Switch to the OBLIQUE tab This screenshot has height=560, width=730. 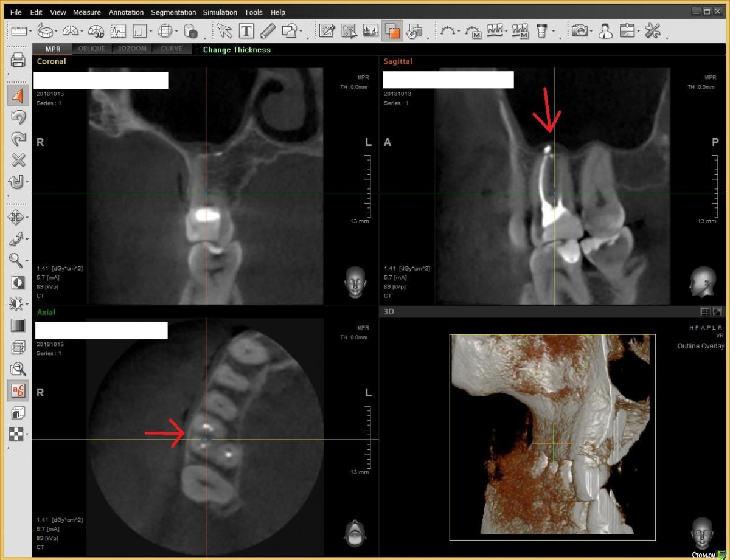click(x=92, y=49)
